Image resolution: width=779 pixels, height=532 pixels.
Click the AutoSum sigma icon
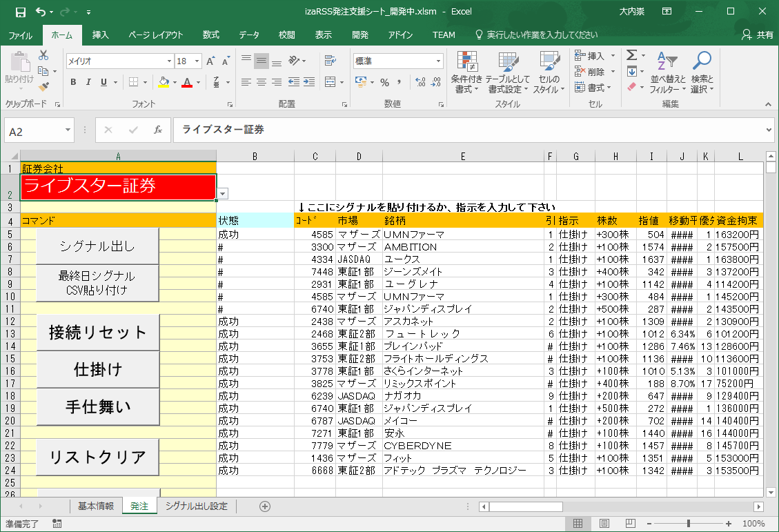632,55
